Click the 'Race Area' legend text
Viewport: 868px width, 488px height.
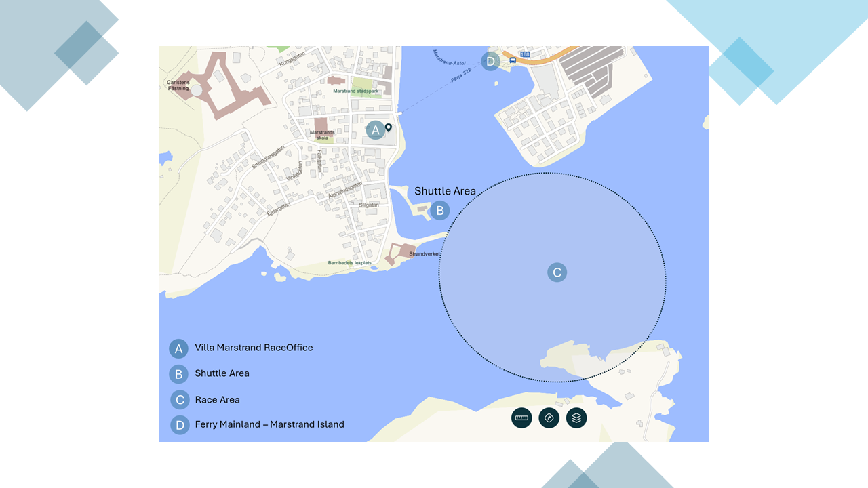click(x=217, y=400)
